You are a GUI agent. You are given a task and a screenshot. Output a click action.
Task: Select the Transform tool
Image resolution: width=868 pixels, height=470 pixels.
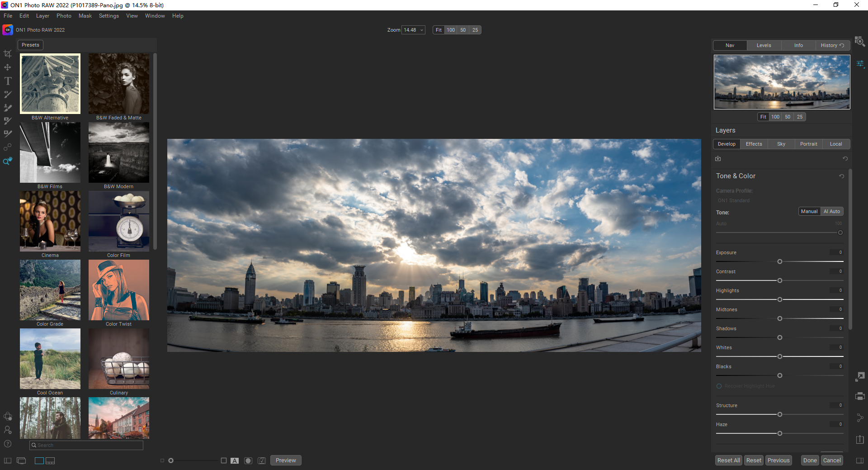(x=8, y=67)
